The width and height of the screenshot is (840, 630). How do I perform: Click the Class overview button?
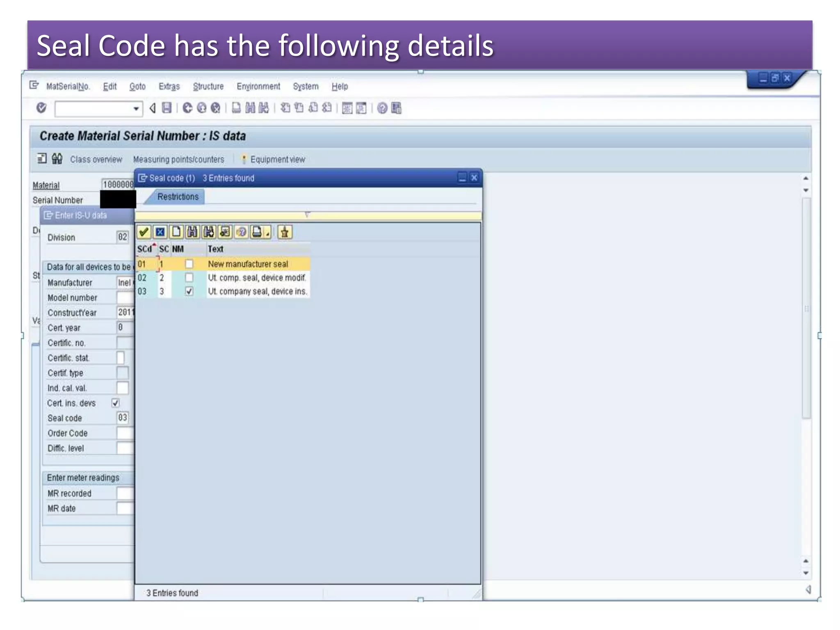96,159
